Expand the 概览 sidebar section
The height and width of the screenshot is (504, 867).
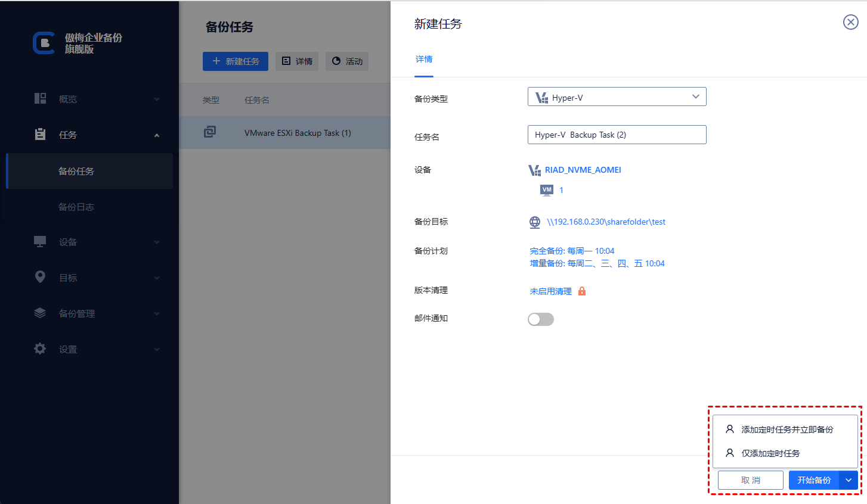(157, 99)
